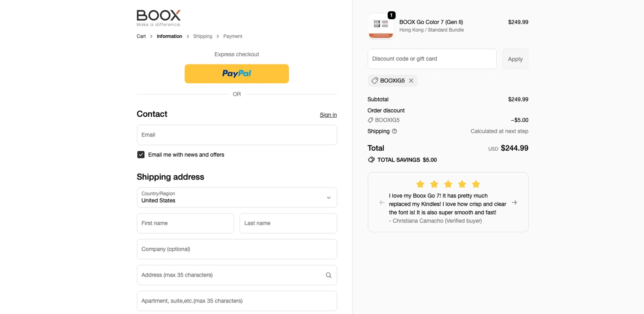
Task: Open BOOX Go Color 7 product thumbnail
Action: [381, 26]
